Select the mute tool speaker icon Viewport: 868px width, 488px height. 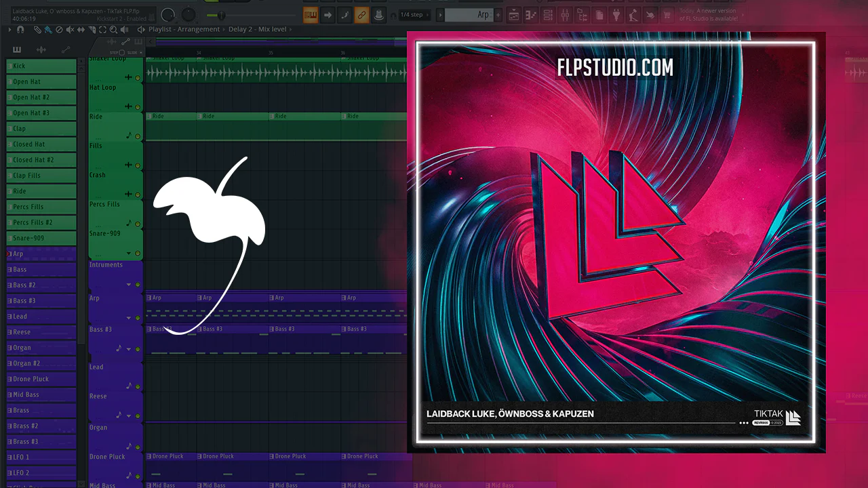click(x=70, y=30)
